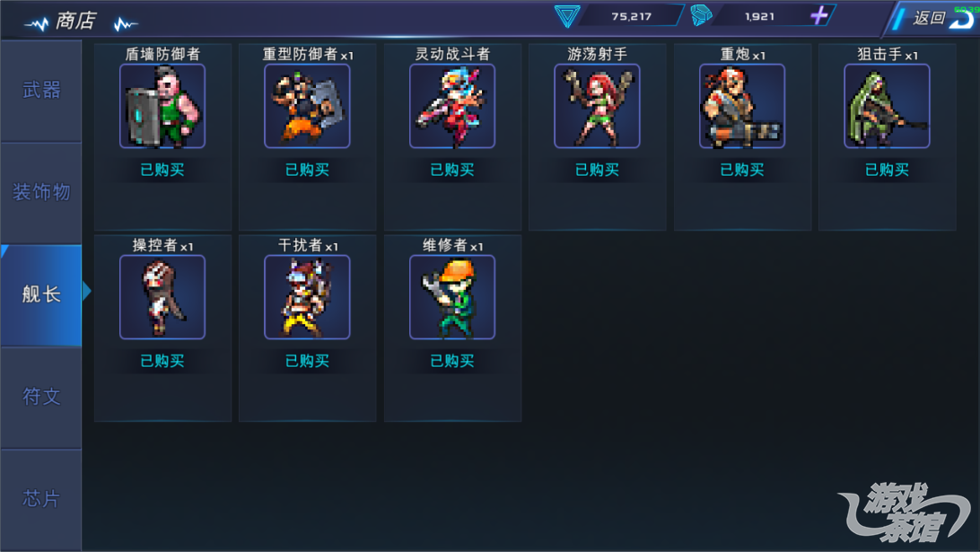This screenshot has height=552, width=980.
Task: Click the gem currency icon
Action: coord(701,15)
